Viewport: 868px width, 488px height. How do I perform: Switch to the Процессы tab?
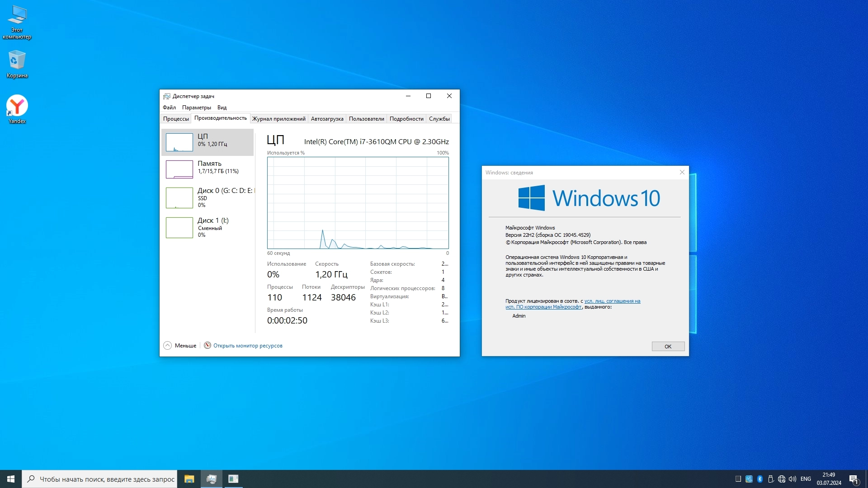point(176,119)
